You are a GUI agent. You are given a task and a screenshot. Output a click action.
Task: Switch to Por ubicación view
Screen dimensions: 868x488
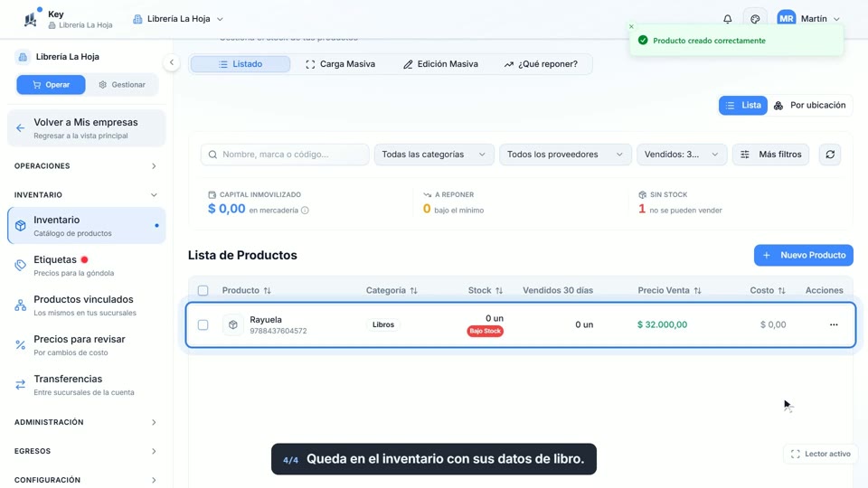tap(810, 105)
